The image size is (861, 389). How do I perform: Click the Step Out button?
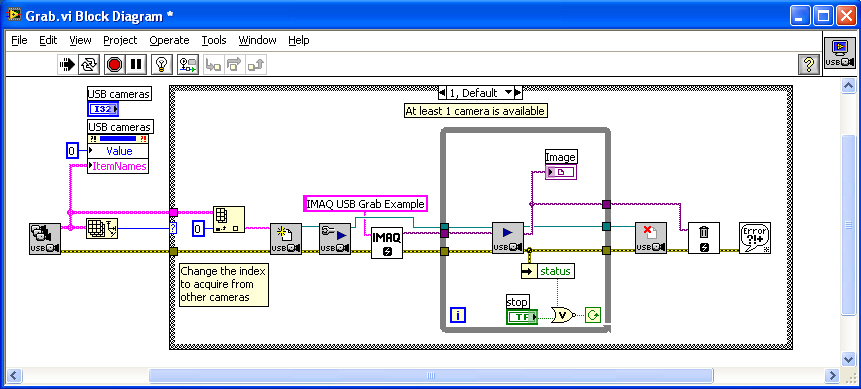point(256,65)
